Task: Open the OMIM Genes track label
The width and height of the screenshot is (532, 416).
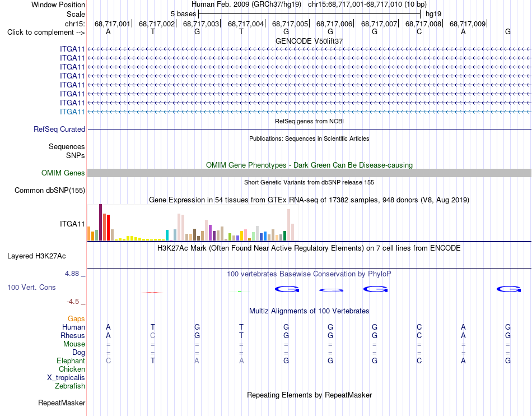Action: 63,173
